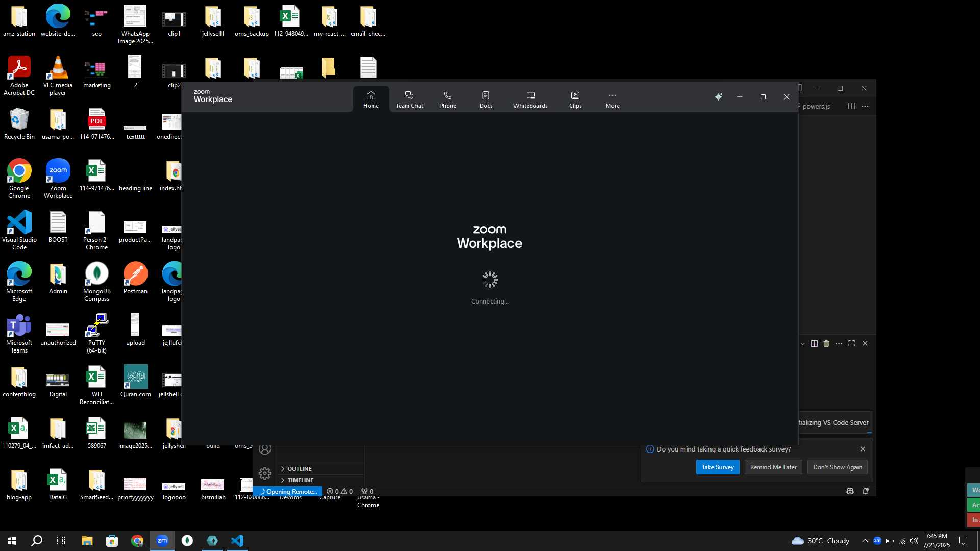Screen dimensions: 980x551
Task: Select PuTTY (64-bit) desktop shortcut
Action: tap(96, 334)
